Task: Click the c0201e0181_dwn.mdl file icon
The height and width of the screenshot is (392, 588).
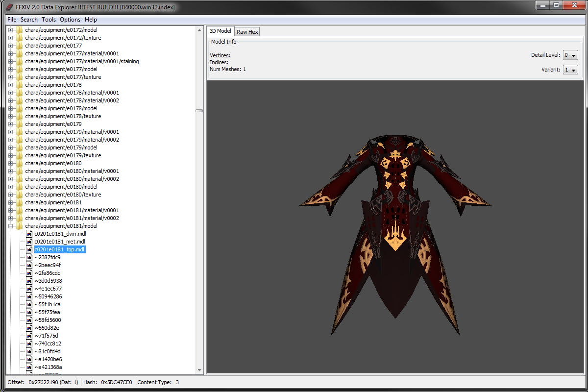Action: point(29,234)
